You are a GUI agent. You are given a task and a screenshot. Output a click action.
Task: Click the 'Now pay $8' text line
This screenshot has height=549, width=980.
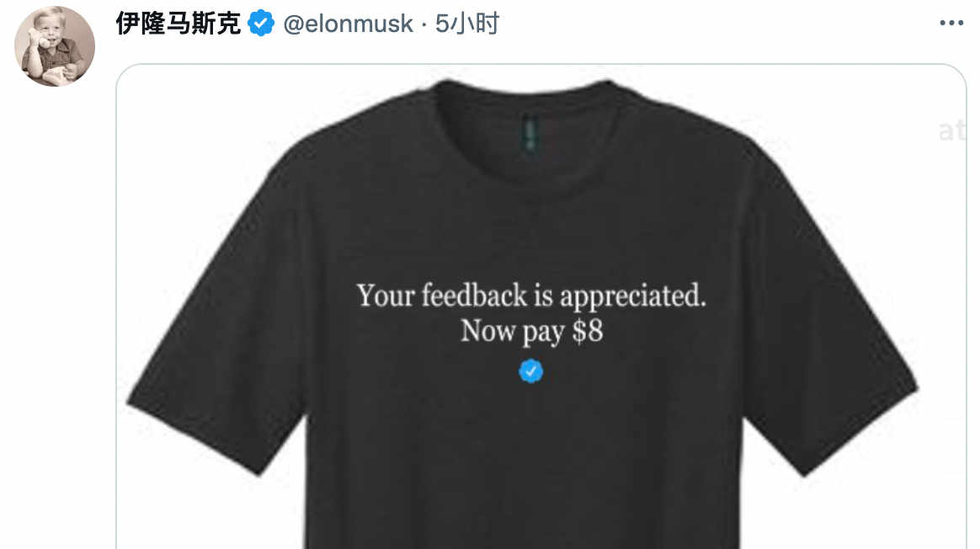(532, 332)
